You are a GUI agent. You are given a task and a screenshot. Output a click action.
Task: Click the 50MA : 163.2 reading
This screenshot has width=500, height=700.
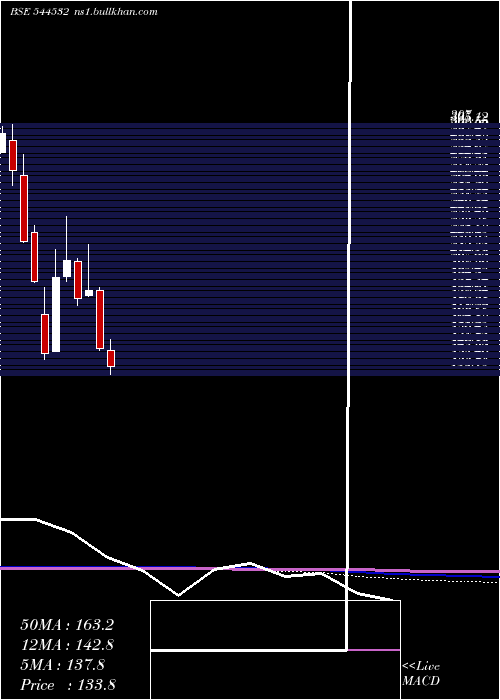click(x=67, y=625)
